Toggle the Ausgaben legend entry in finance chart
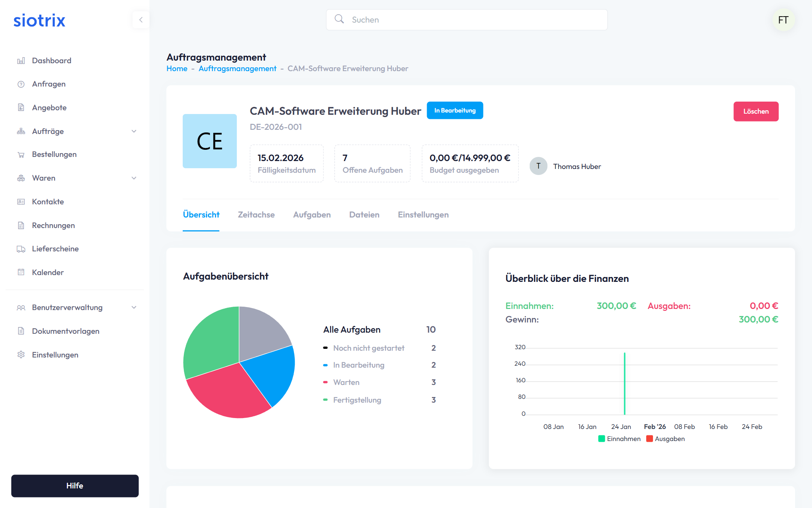The width and height of the screenshot is (812, 508). coord(666,439)
